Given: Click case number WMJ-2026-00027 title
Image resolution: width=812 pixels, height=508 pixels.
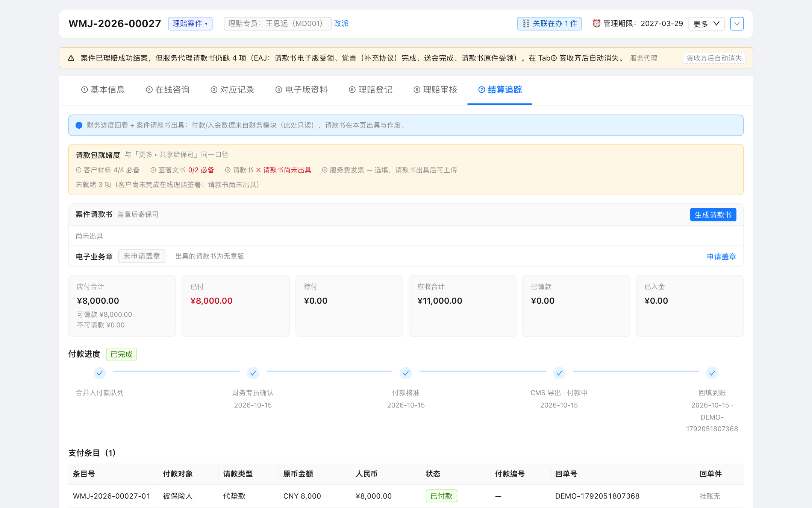Looking at the screenshot, I should pos(115,24).
